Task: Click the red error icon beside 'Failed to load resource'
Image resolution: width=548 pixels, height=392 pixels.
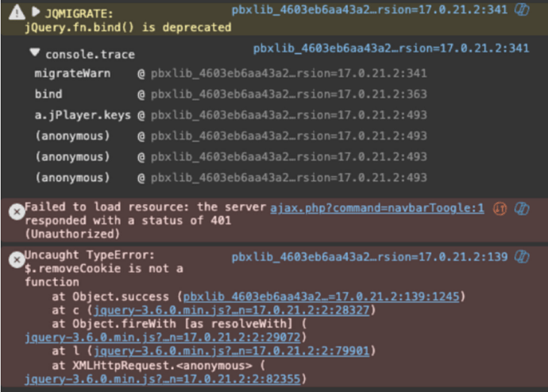Action: point(15,212)
